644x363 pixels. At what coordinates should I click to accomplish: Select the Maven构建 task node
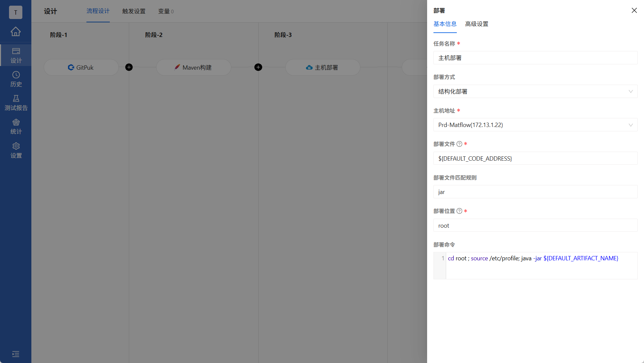(194, 67)
